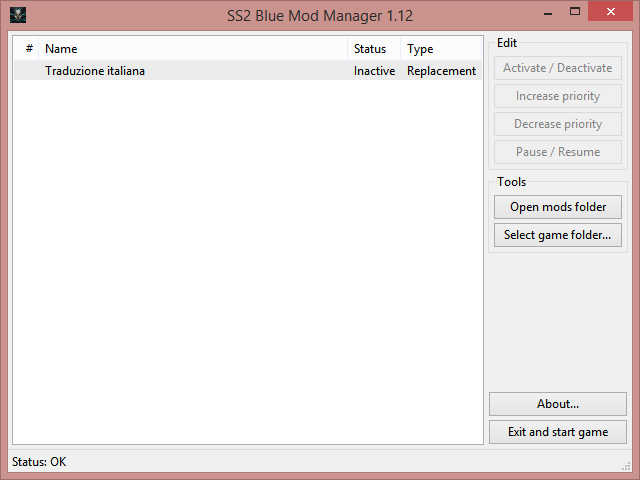Click the Increase priority button
The height and width of the screenshot is (480, 640).
[x=558, y=96]
